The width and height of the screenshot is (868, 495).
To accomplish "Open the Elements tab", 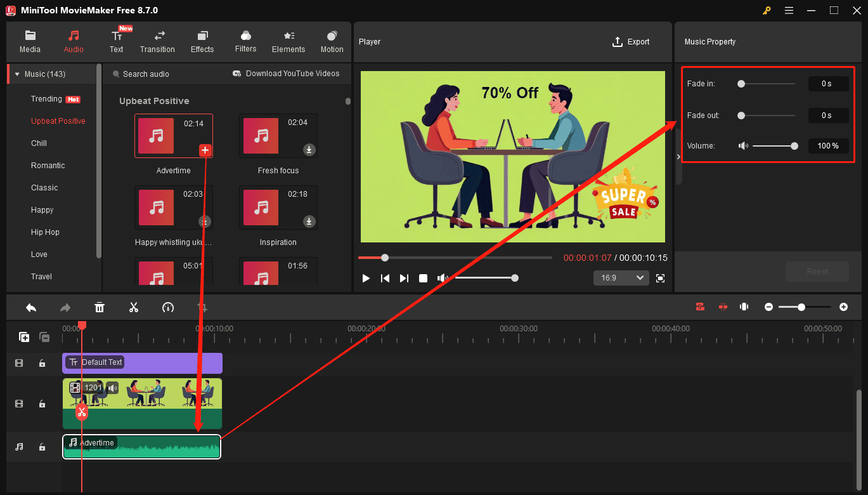I will tap(288, 42).
